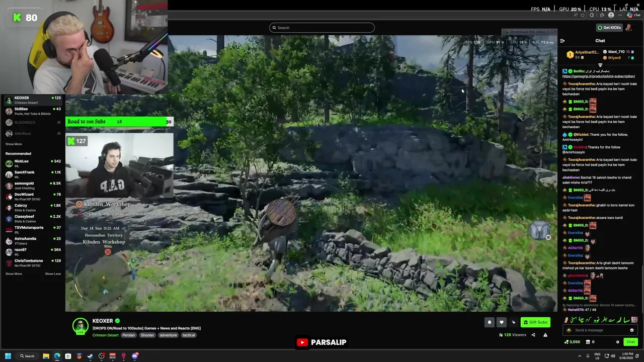Click the Kick search bar
Screen dimensions: 644x362
pos(322,28)
